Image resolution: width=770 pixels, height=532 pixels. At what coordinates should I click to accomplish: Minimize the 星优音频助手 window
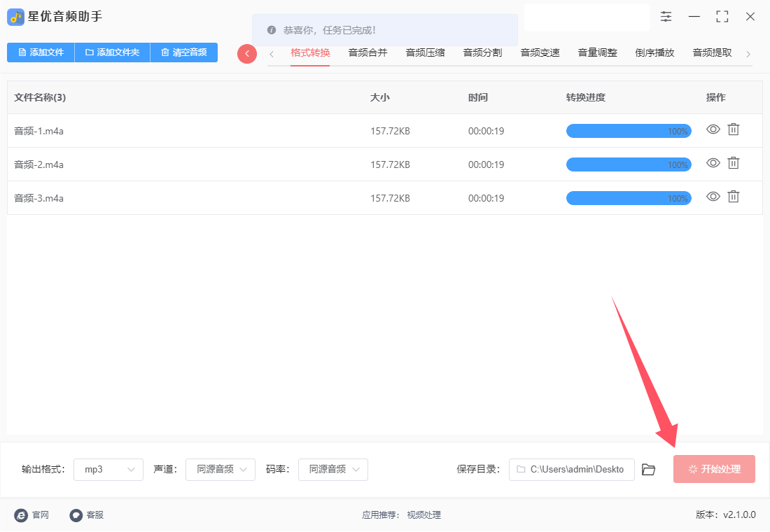click(694, 17)
